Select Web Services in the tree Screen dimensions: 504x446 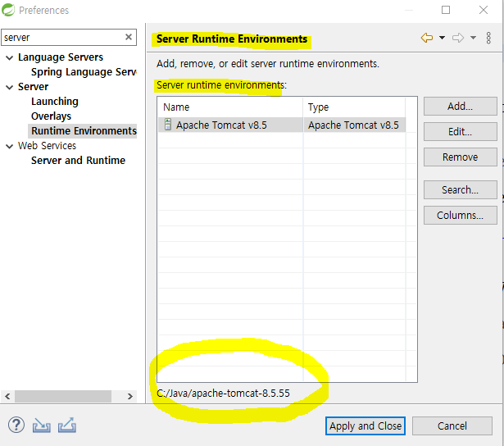tap(47, 146)
